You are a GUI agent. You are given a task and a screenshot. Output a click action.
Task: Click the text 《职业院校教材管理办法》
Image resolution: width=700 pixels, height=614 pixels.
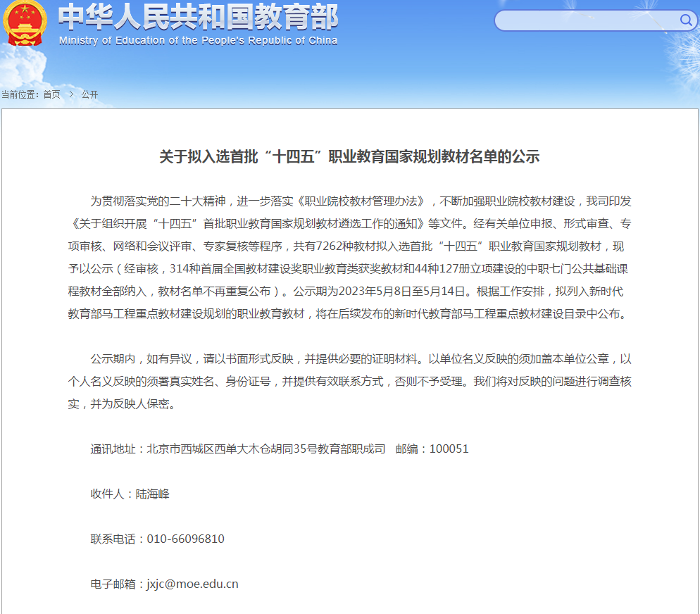[x=361, y=201]
